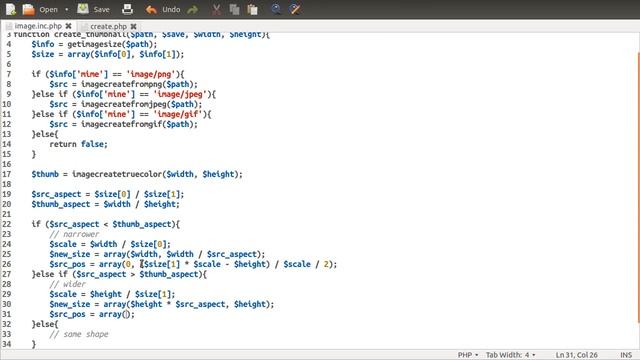Click the Undo text label
Screen dimensions: 640x360
[x=171, y=9]
